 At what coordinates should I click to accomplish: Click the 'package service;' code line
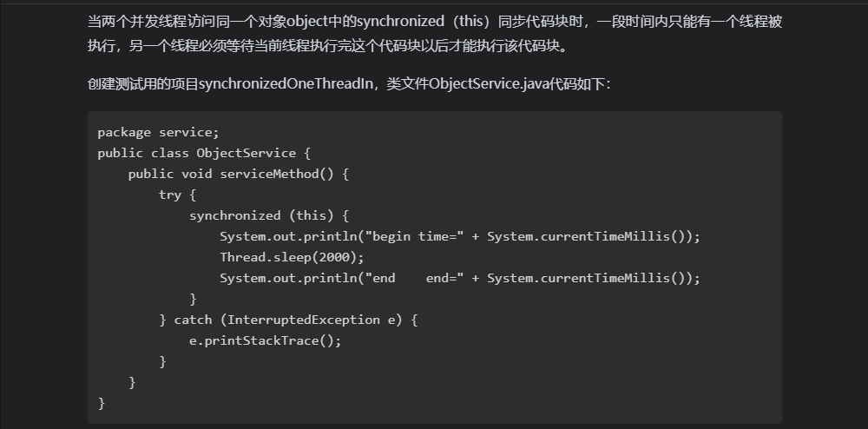click(158, 132)
